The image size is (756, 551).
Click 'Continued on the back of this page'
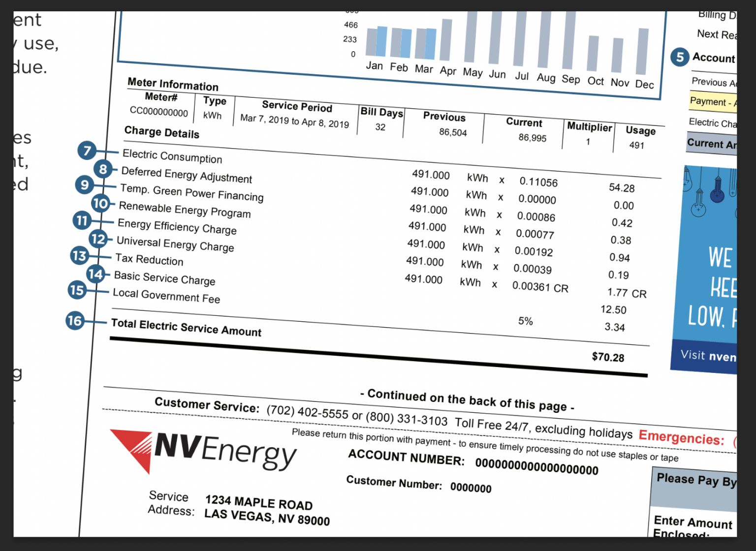467,400
